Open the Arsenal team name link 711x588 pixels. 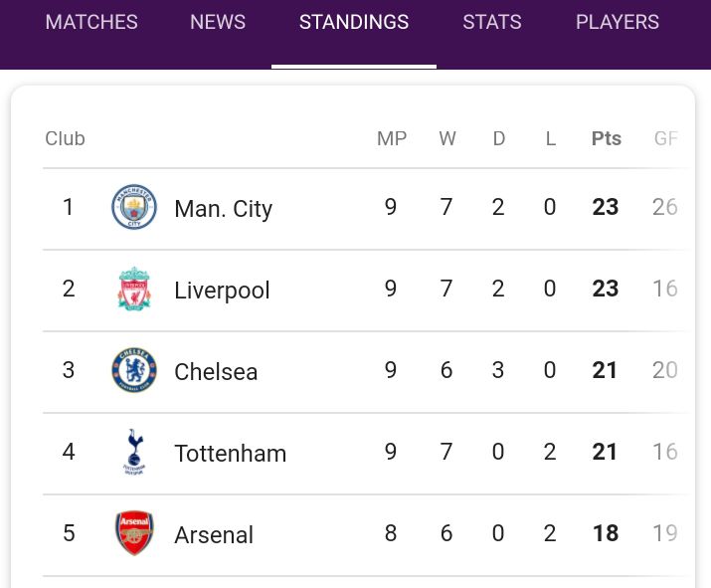pyautogui.click(x=214, y=535)
